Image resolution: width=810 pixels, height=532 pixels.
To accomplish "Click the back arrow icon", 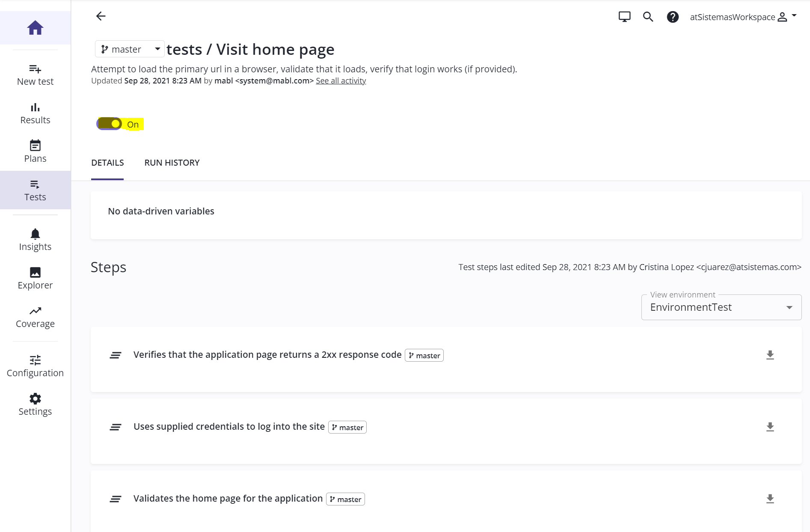I will (101, 16).
